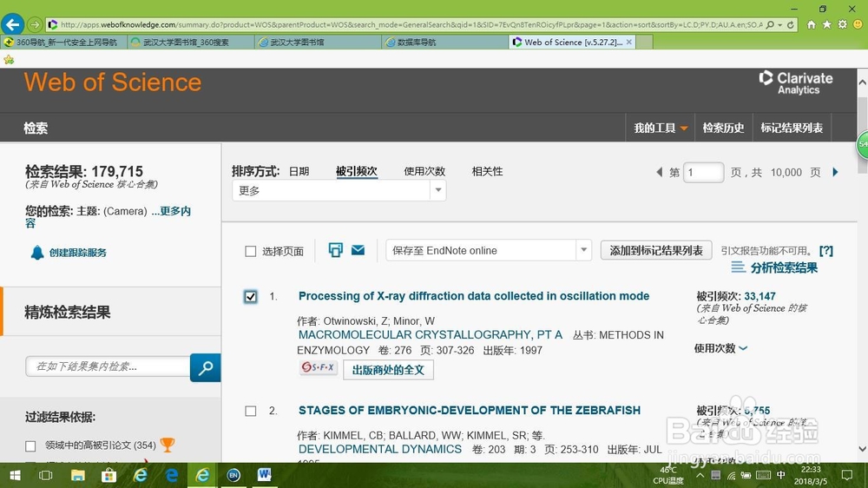Sort results by 日期
This screenshot has height=488, width=868.
(x=299, y=171)
